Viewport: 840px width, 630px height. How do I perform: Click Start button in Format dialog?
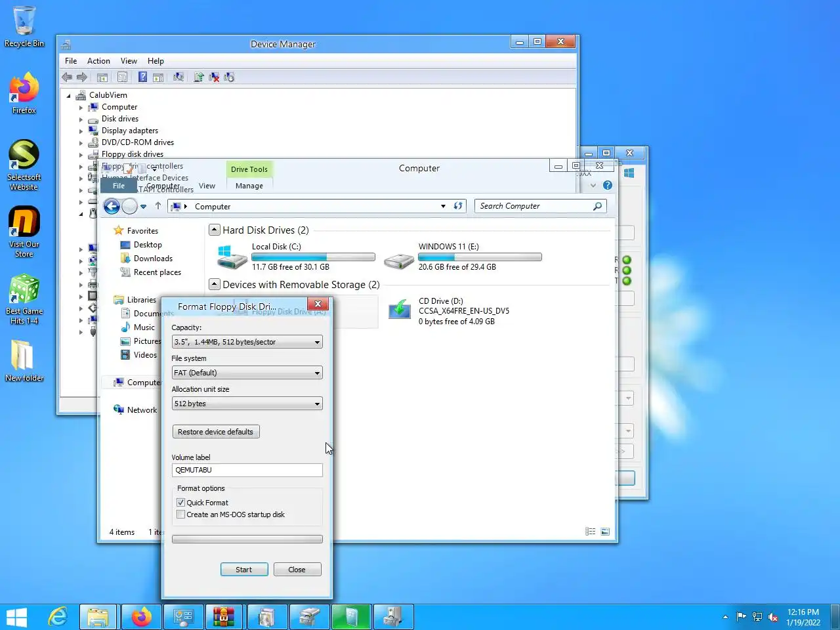tap(244, 570)
